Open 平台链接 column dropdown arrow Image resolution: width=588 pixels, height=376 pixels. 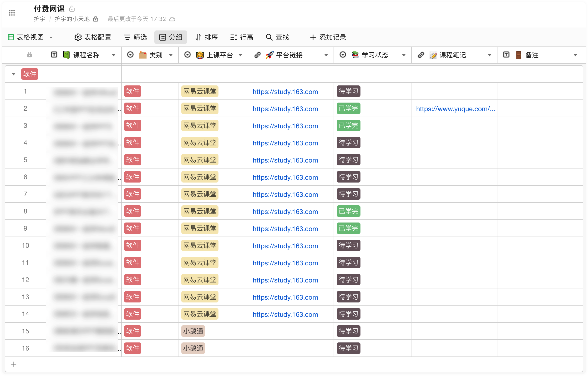(x=326, y=55)
